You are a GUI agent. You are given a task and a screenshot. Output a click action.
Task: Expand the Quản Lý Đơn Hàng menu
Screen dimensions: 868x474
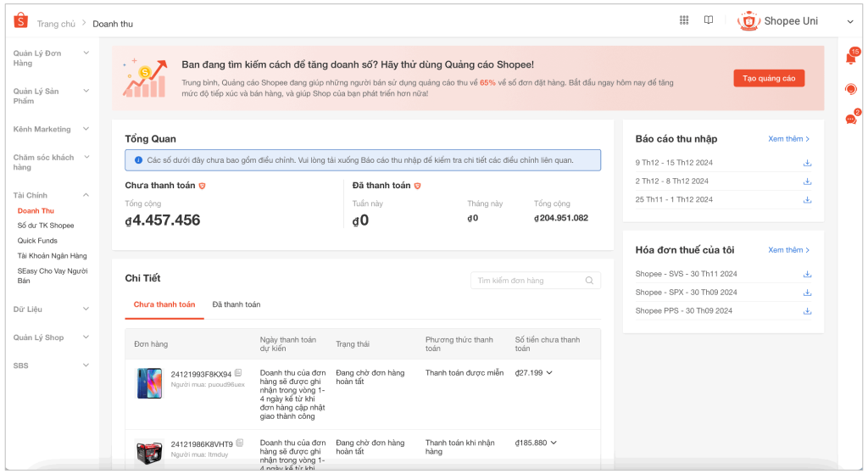86,53
